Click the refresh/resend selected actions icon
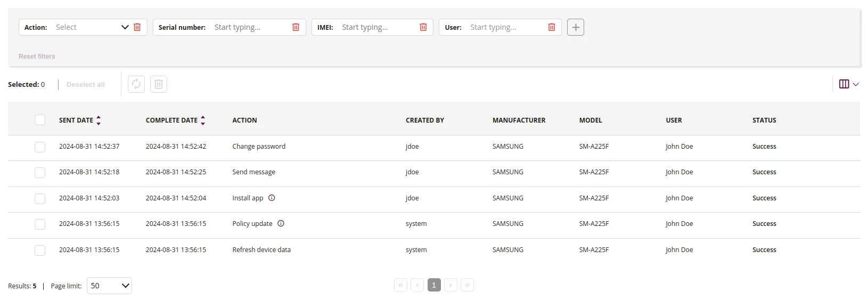The height and width of the screenshot is (307, 868). (x=136, y=84)
